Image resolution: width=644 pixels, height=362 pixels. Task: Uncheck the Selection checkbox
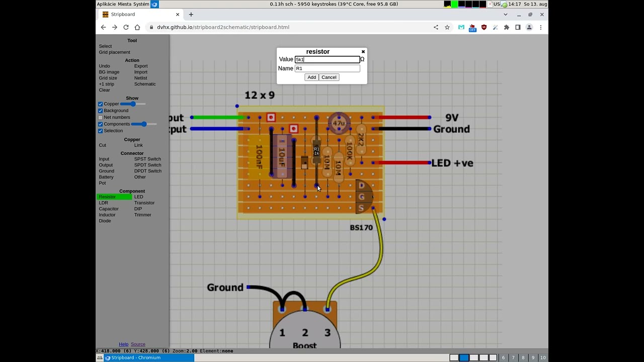(x=101, y=131)
